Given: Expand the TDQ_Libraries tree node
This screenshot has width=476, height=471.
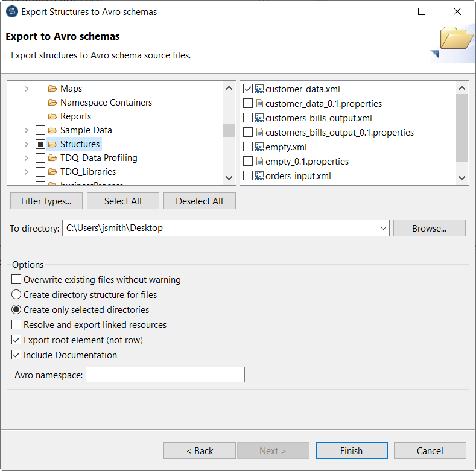Looking at the screenshot, I should 27,172.
